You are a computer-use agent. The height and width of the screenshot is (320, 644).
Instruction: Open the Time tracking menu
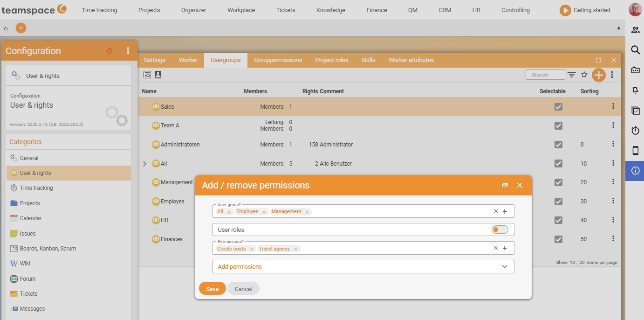tap(99, 10)
